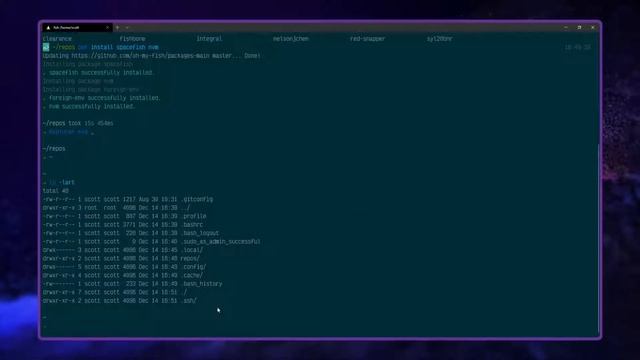The image size is (640, 360).
Task: Click the theme name 'red-snapper'
Action: (367, 39)
